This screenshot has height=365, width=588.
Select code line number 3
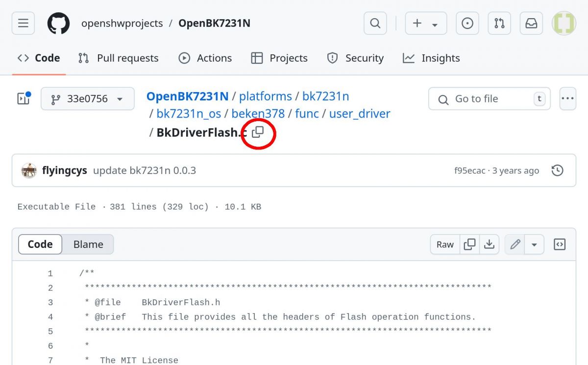50,302
